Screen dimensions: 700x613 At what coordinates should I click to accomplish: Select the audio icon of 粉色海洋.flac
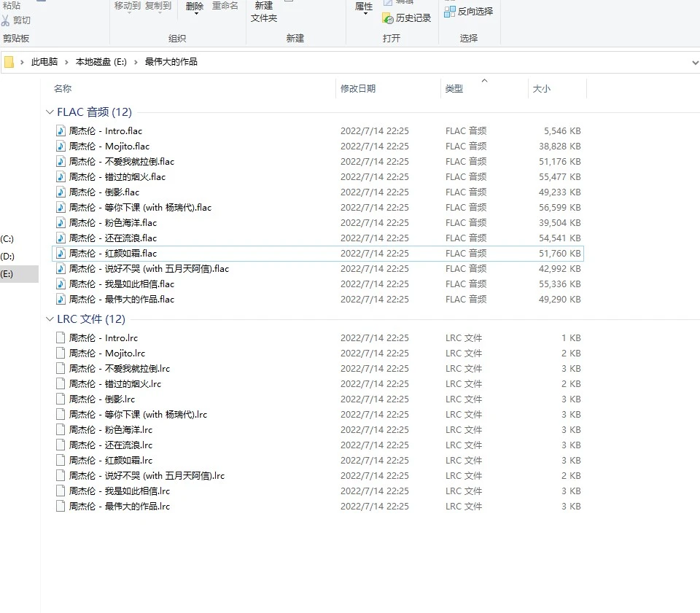(61, 222)
